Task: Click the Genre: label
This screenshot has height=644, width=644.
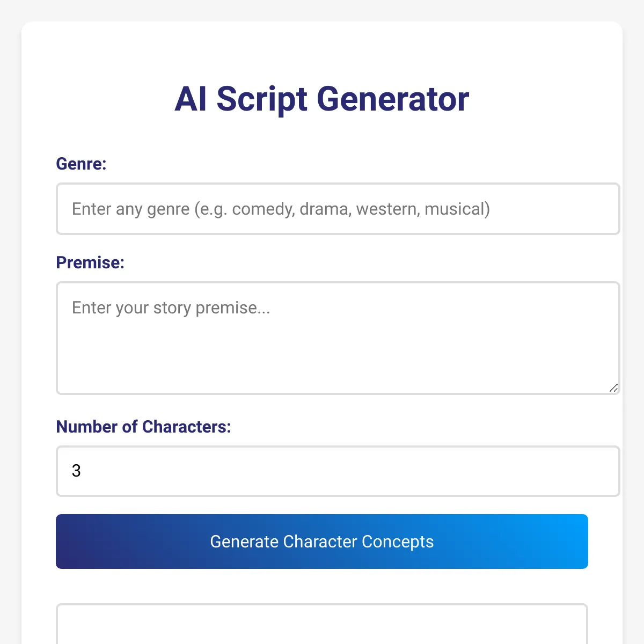Action: click(x=81, y=165)
